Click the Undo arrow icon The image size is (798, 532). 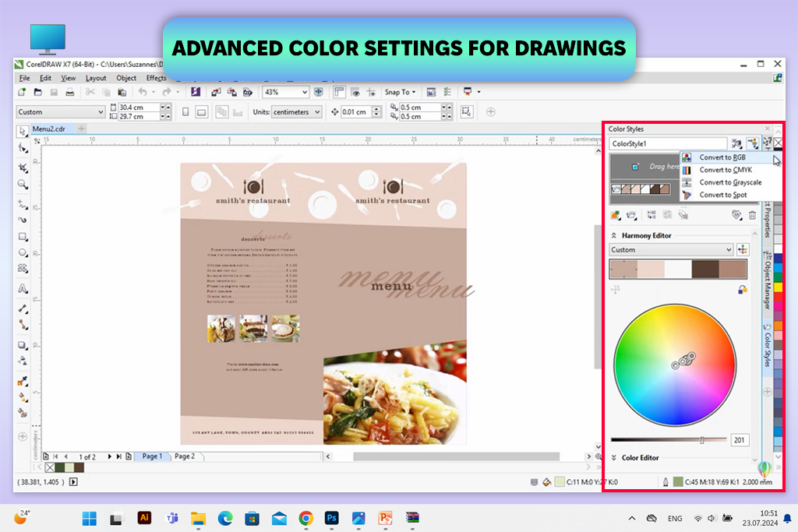point(143,92)
